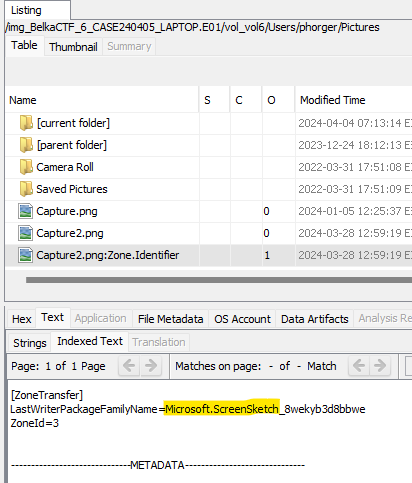Click the Capture.png image file icon

pos(26,211)
